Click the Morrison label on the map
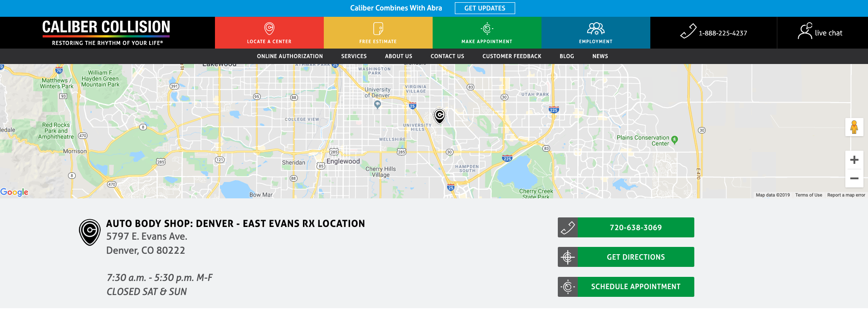 [x=75, y=151]
